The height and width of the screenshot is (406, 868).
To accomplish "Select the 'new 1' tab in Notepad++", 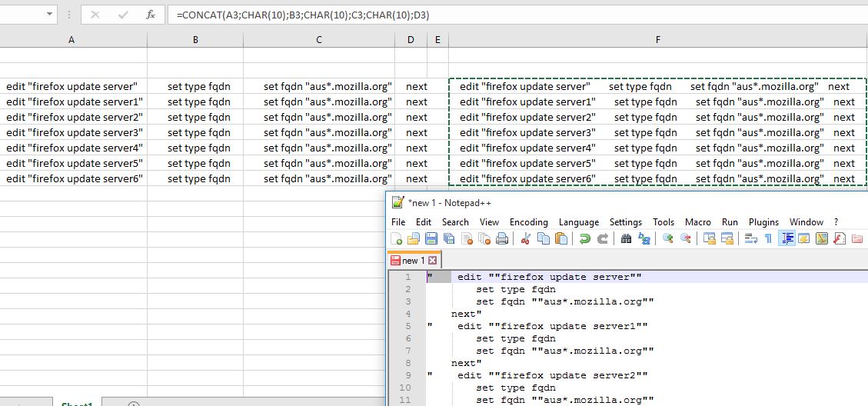I will point(414,261).
